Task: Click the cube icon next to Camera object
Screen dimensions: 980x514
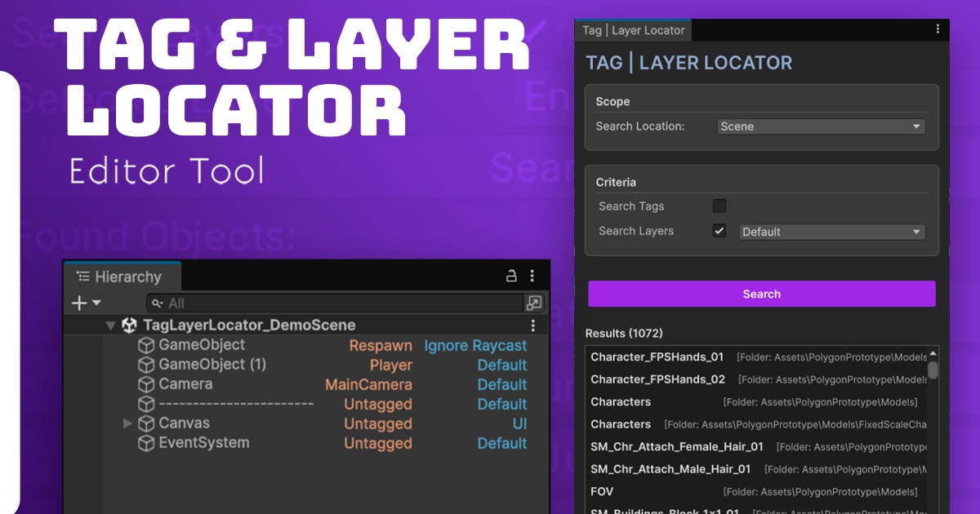Action: (x=145, y=384)
